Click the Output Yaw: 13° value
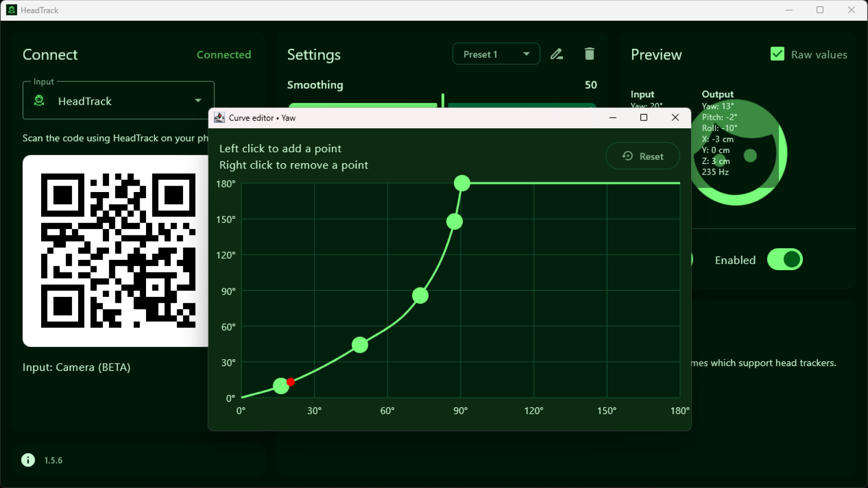 coord(717,106)
